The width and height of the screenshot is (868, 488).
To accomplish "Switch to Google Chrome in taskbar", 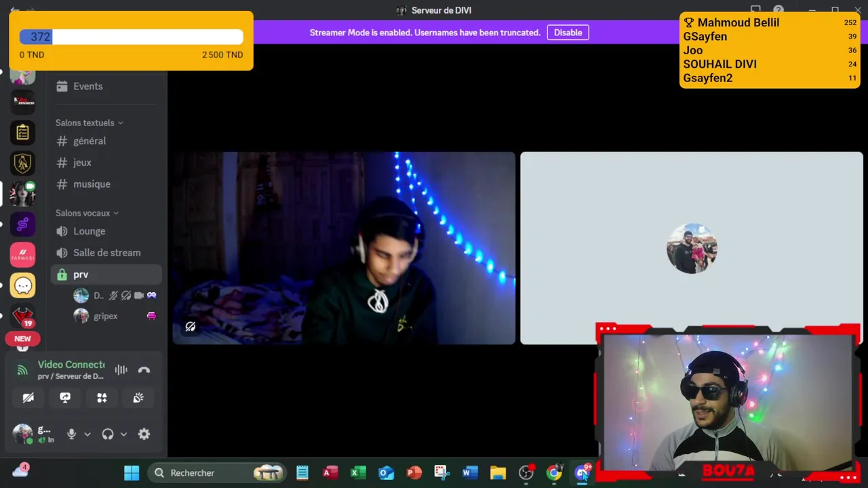I will click(x=554, y=473).
